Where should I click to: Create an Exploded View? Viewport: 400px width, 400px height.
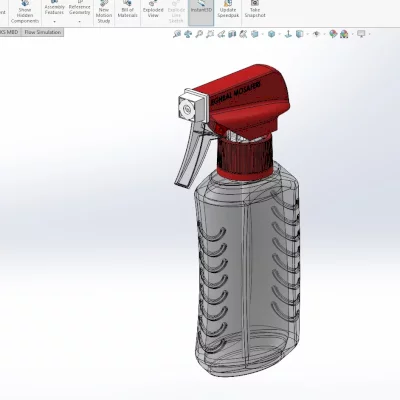pos(153,10)
